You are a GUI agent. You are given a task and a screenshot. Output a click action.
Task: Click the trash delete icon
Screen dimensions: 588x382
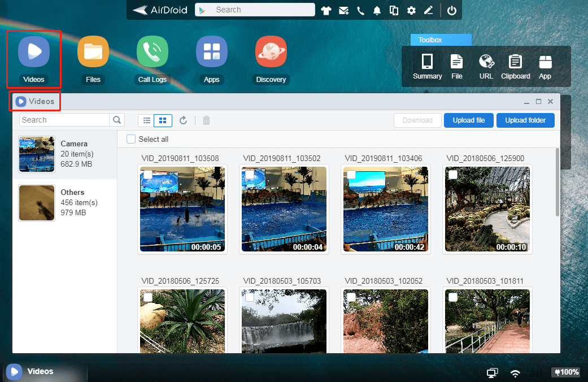206,120
